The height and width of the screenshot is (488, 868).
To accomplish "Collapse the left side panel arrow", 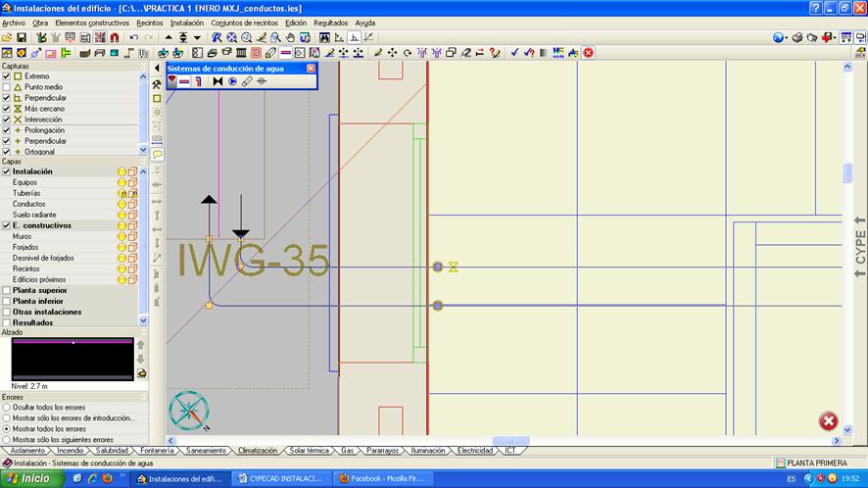I will pos(156,69).
